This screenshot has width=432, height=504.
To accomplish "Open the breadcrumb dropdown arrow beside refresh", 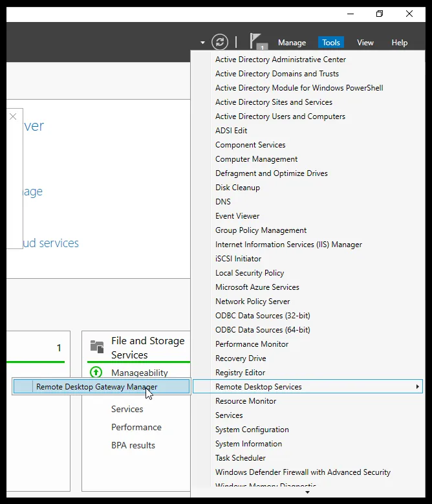I will click(202, 43).
